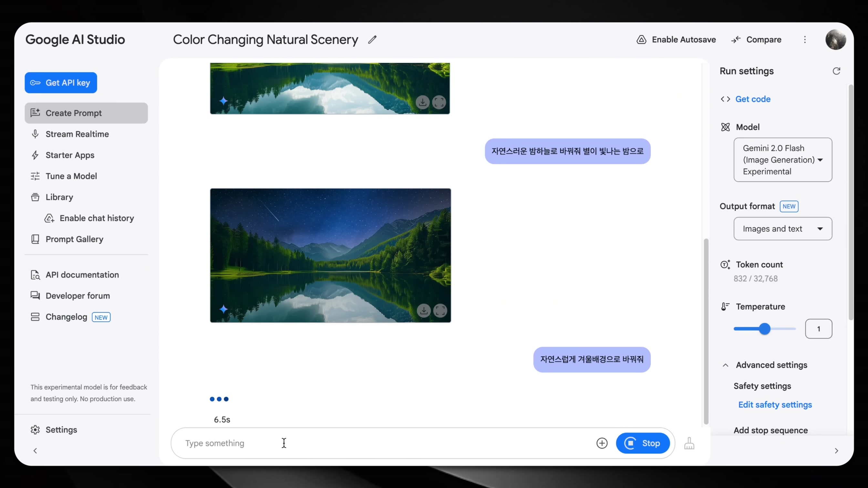This screenshot has width=868, height=488.
Task: Click the 6.5s generation timer
Action: click(222, 420)
